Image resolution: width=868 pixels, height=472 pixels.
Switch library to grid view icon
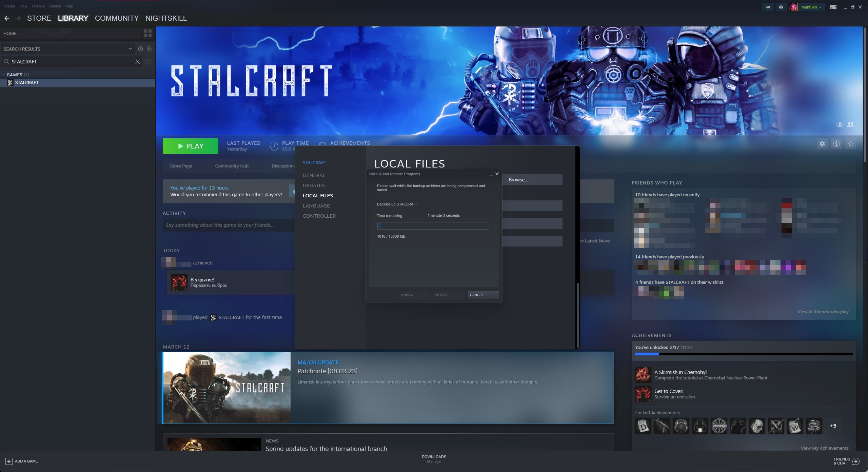click(x=148, y=33)
